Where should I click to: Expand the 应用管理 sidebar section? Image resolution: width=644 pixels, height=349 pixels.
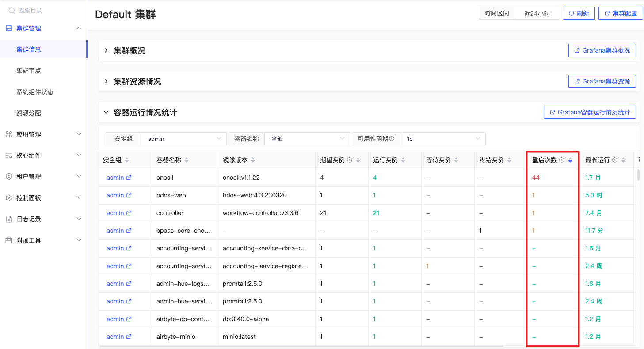pos(79,134)
